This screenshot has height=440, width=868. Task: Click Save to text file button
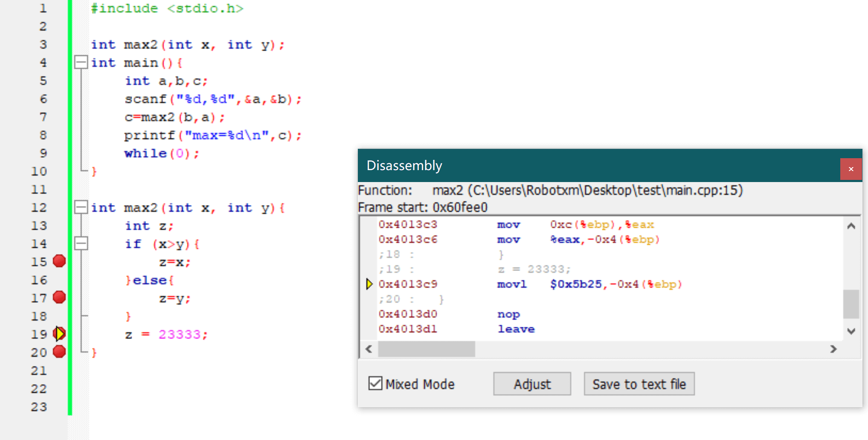(639, 384)
